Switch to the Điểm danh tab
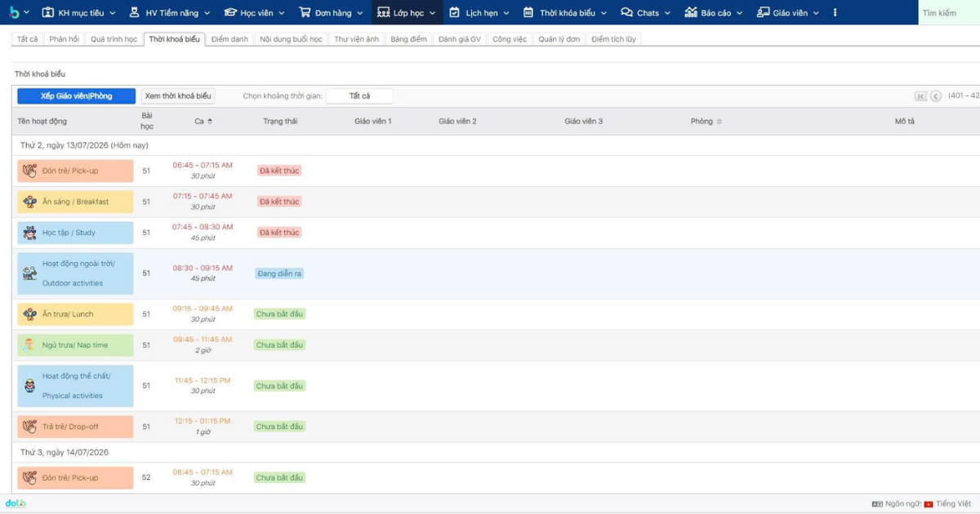The image size is (980, 514). (x=229, y=39)
